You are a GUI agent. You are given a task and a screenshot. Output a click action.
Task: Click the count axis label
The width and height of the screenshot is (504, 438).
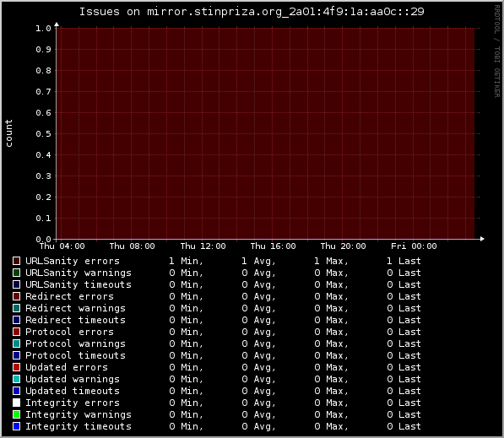coord(8,133)
